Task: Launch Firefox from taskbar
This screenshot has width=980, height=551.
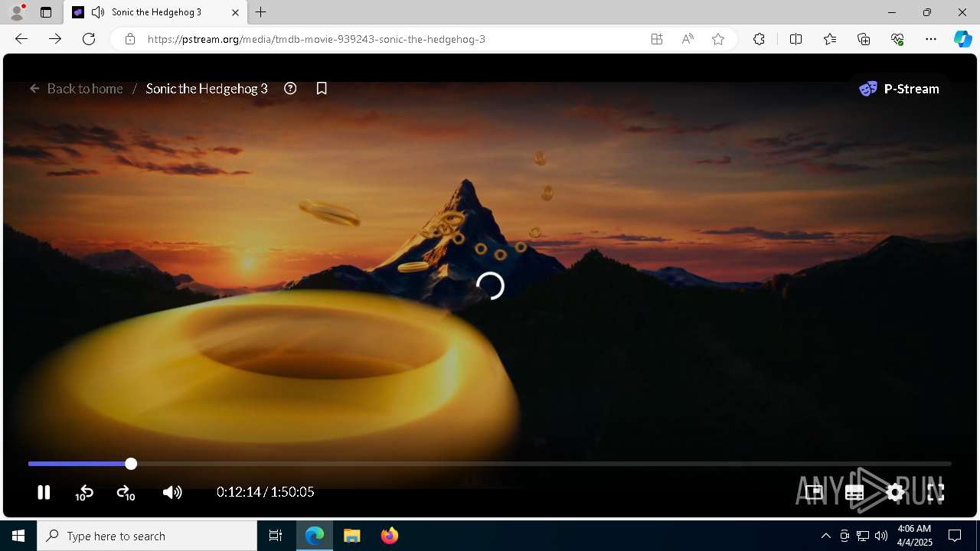Action: point(390,536)
